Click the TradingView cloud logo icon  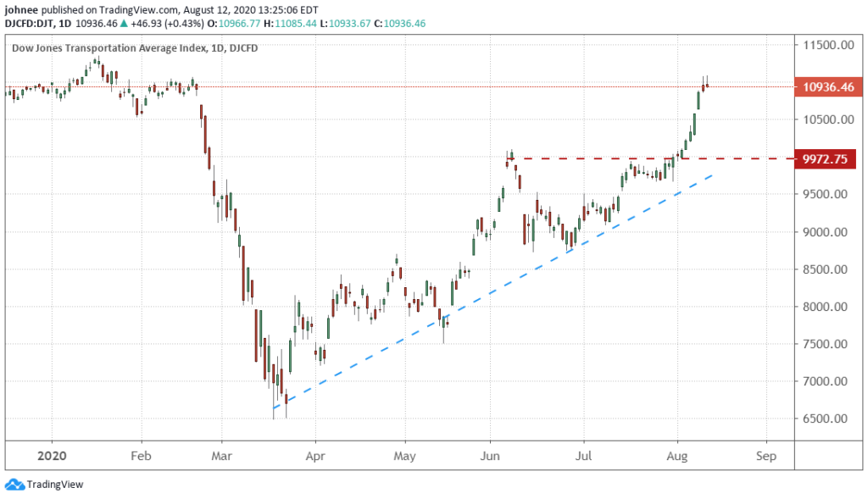pos(14,485)
